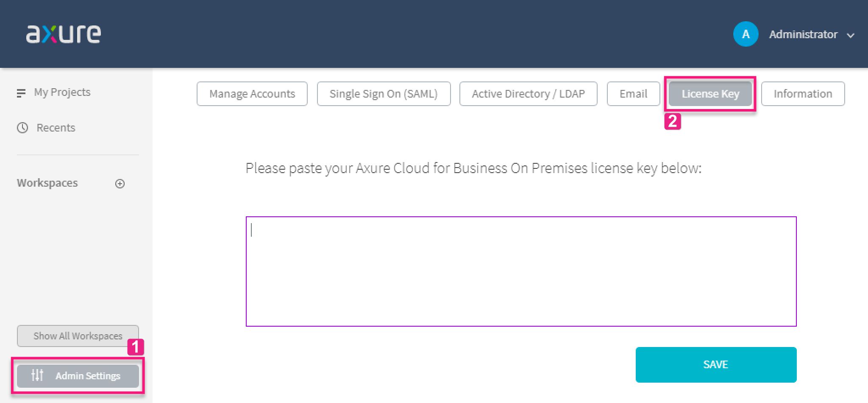Open Recents in the sidebar
This screenshot has height=403, width=868.
(x=56, y=128)
